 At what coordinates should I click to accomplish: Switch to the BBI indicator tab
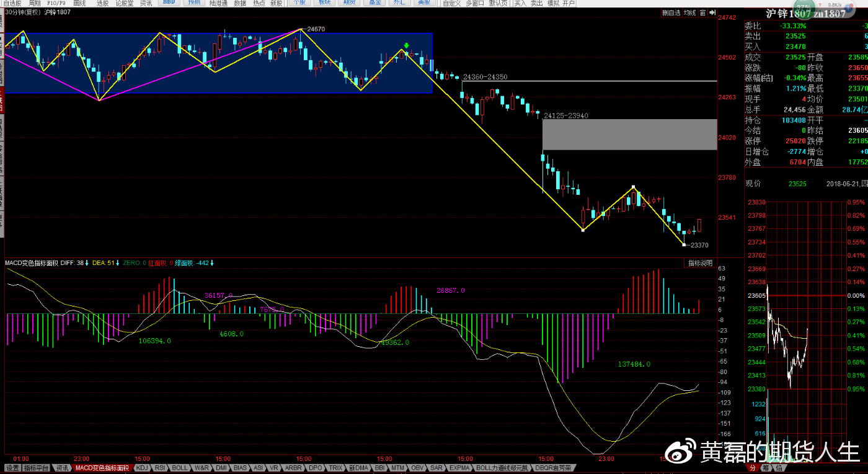coord(379,468)
